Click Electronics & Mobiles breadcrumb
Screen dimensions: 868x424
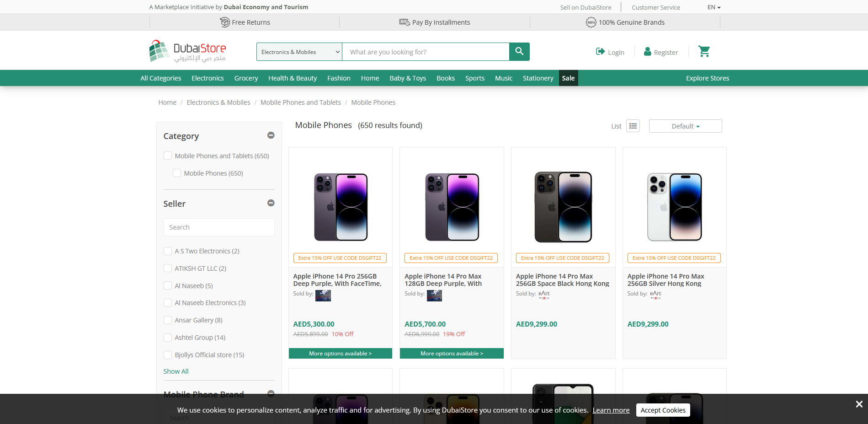(218, 102)
